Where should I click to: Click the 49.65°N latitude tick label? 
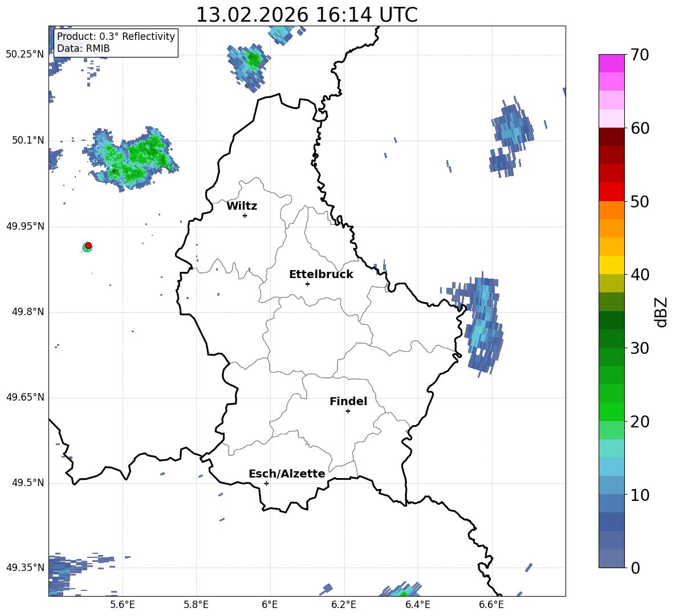[25, 398]
